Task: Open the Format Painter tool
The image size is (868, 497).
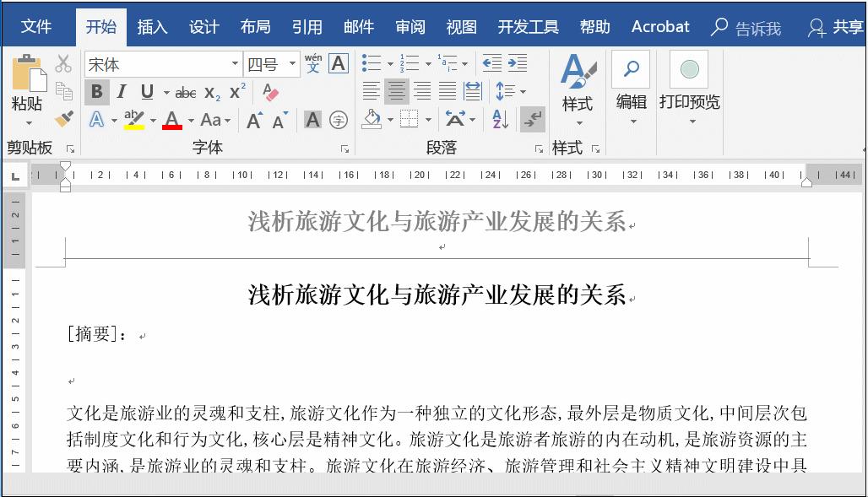Action: (63, 120)
